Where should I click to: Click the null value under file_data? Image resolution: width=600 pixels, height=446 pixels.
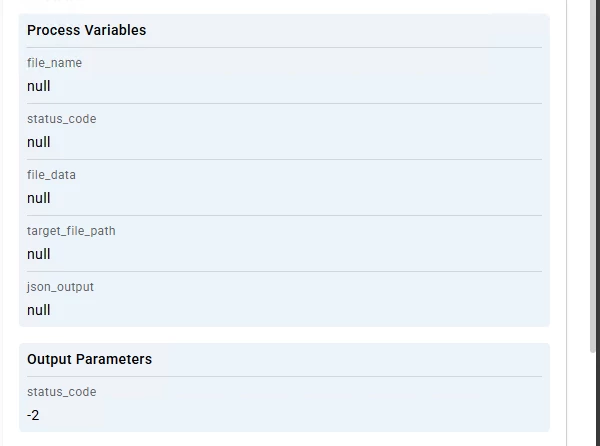38,198
